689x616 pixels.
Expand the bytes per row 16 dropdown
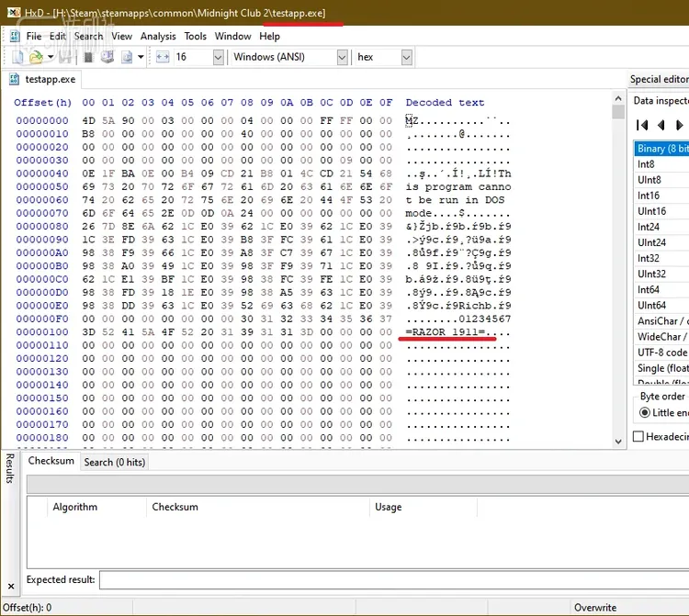pyautogui.click(x=219, y=57)
